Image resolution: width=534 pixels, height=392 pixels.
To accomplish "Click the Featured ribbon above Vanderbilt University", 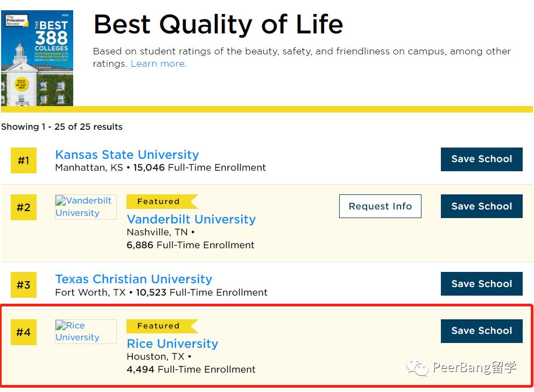I will tap(160, 201).
